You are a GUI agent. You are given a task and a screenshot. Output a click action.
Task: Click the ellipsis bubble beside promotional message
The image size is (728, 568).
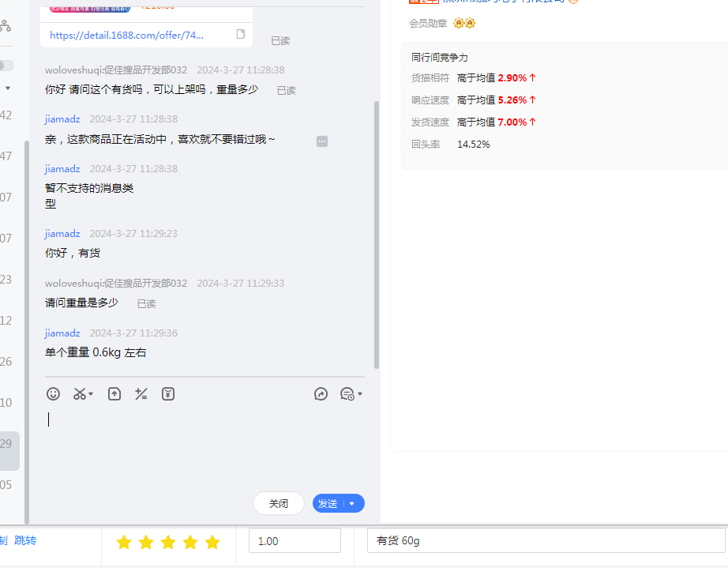322,141
